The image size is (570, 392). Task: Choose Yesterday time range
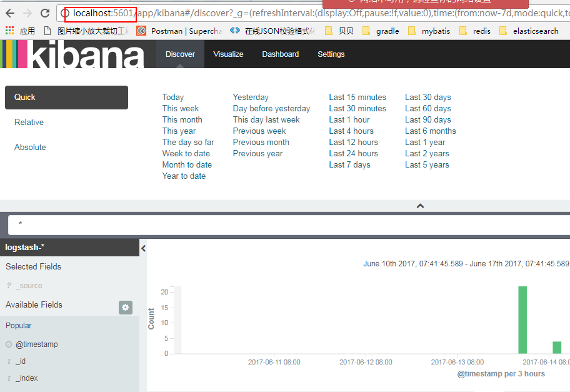click(x=251, y=97)
